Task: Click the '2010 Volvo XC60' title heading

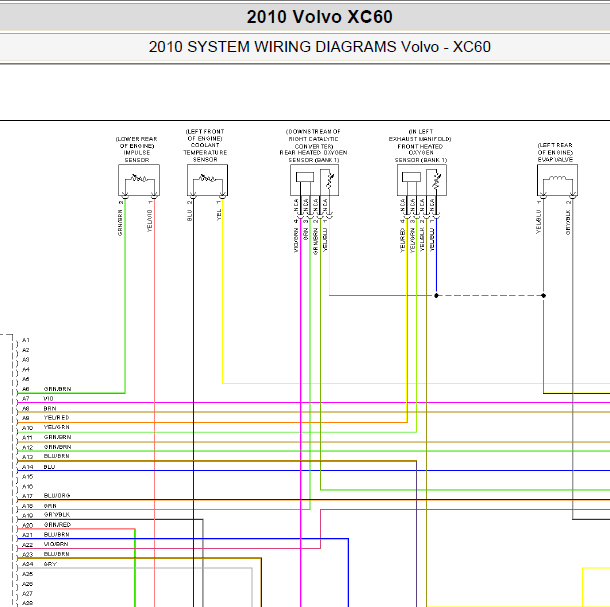Action: coord(319,17)
